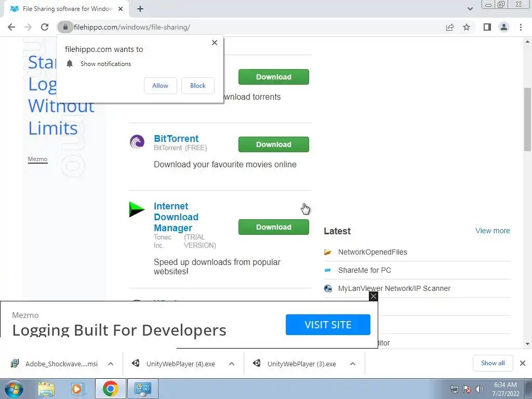This screenshot has height=399, width=532.
Task: Open the tab search dropdown arrow
Action: point(470,9)
